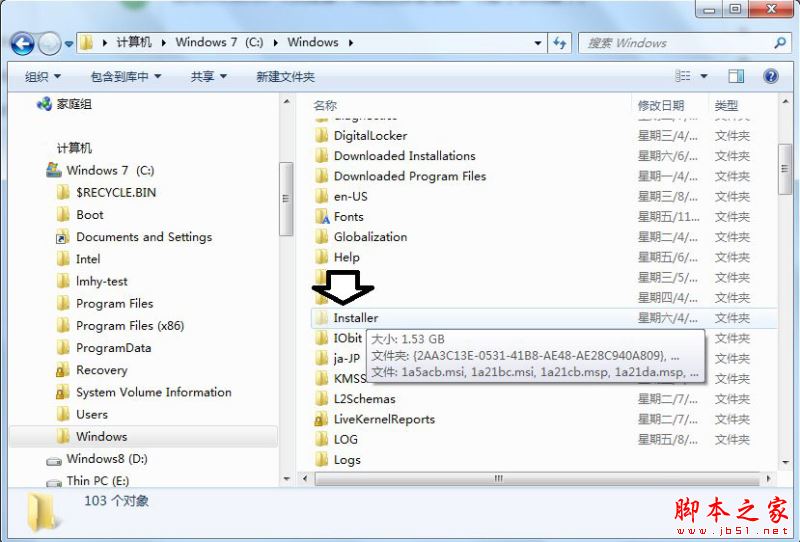Viewport: 800px width, 542px height.
Task: Click navigation pane scrollbar thumb
Action: click(x=286, y=199)
